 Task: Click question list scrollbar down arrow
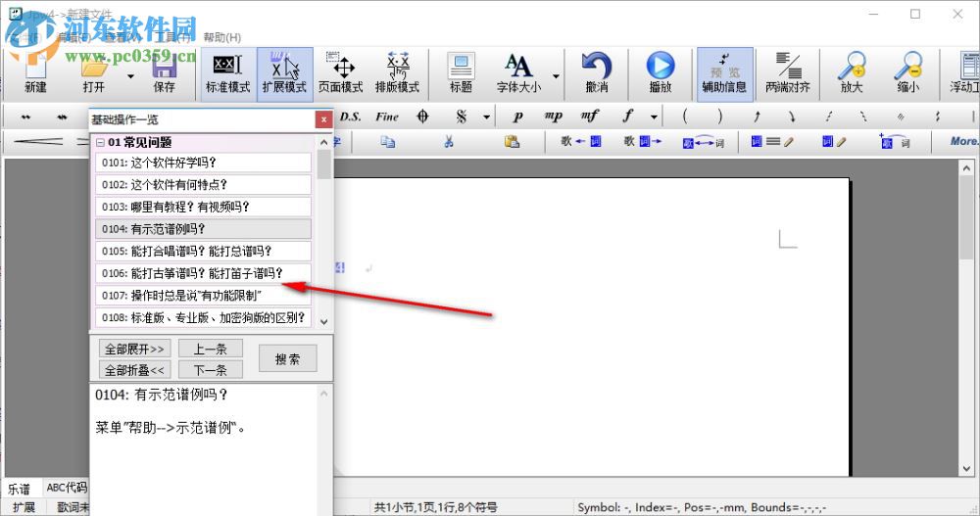[323, 321]
